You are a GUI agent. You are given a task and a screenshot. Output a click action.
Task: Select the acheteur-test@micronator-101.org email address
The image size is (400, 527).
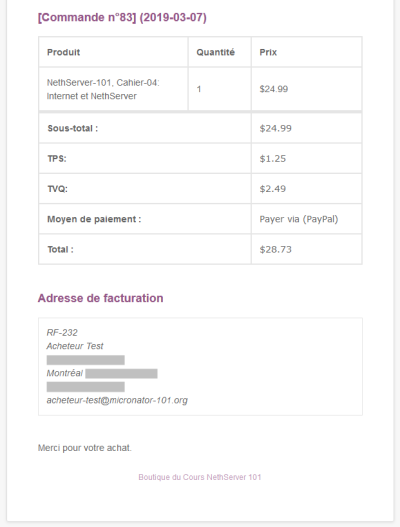pyautogui.click(x=117, y=400)
